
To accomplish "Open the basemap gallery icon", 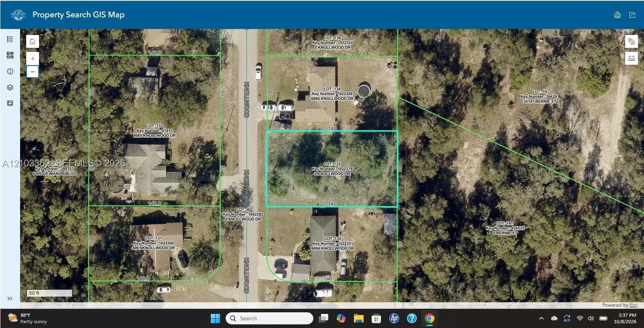I will (10, 55).
